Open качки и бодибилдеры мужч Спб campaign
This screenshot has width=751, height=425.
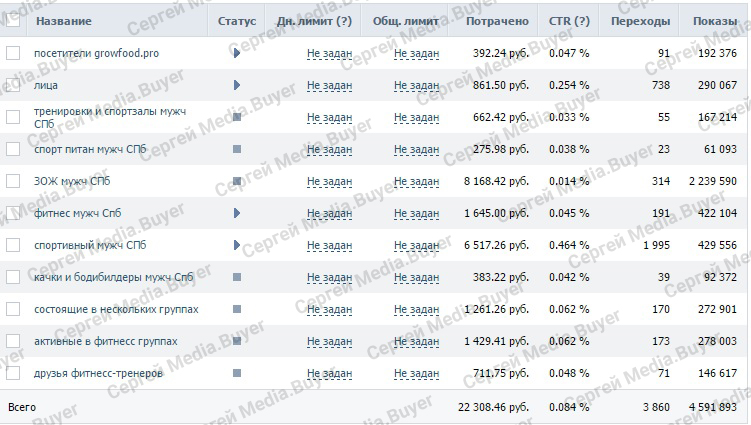(x=114, y=277)
